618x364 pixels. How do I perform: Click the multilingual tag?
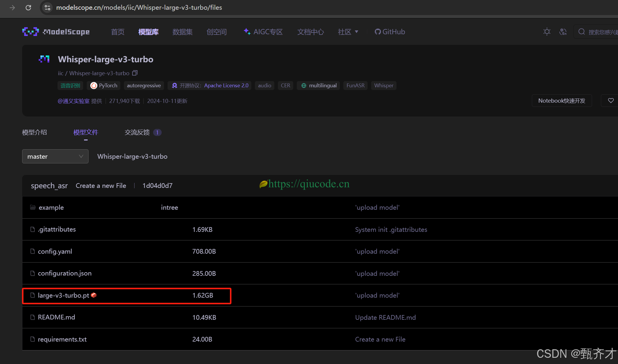point(319,86)
